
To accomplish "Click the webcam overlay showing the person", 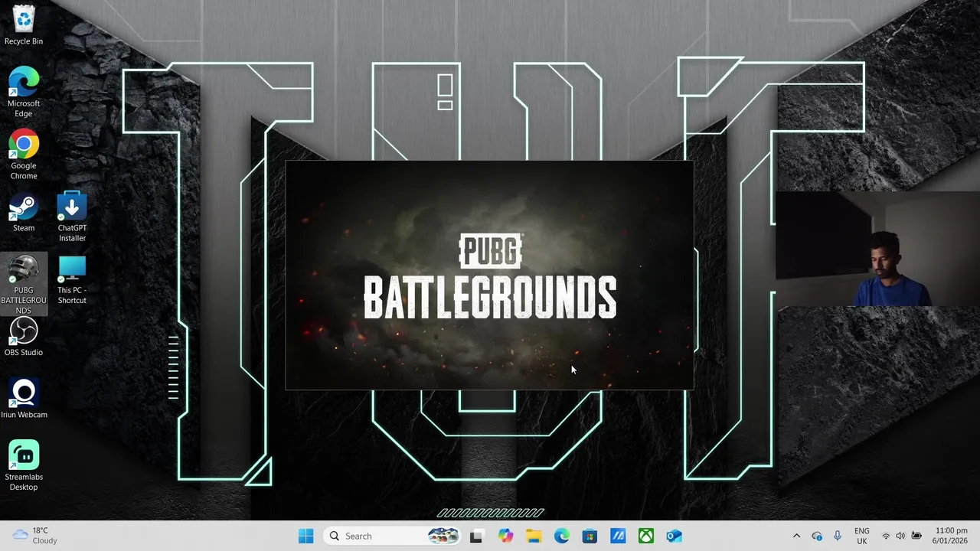I will (877, 249).
